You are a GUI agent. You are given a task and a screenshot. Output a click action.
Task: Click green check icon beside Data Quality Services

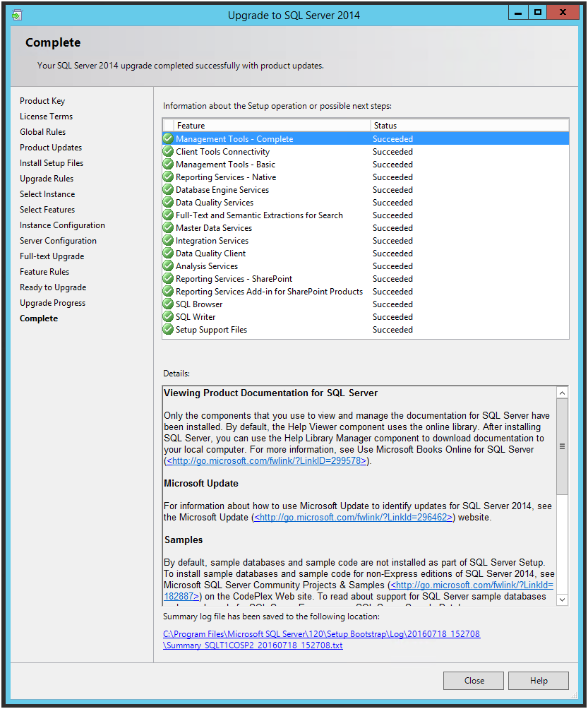pos(168,202)
